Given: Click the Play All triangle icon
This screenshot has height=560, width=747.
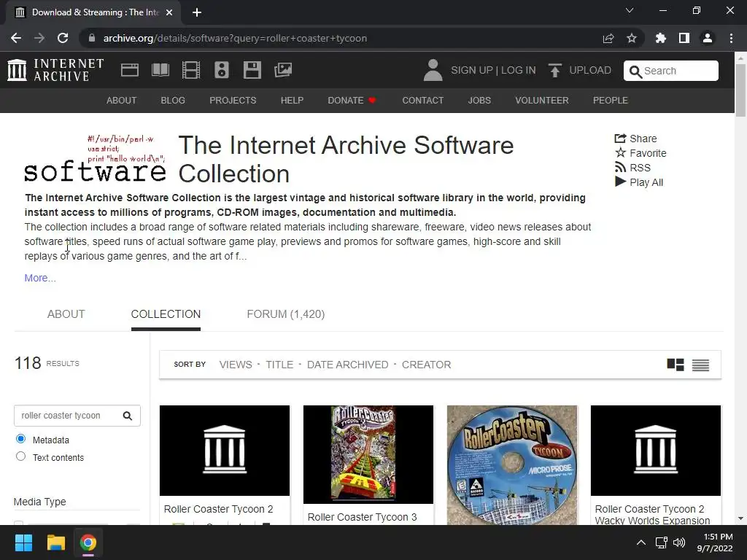Looking at the screenshot, I should (620, 182).
